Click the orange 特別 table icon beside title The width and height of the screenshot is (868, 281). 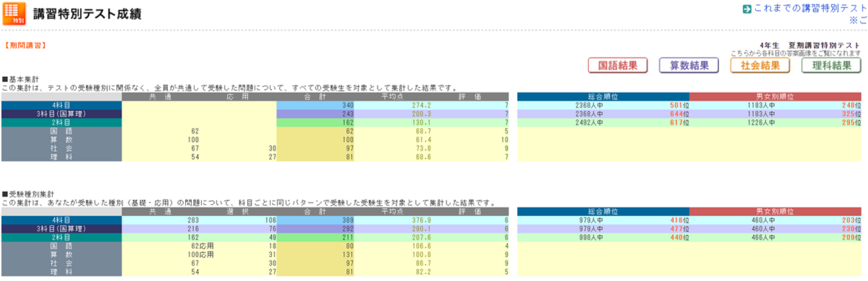point(15,13)
